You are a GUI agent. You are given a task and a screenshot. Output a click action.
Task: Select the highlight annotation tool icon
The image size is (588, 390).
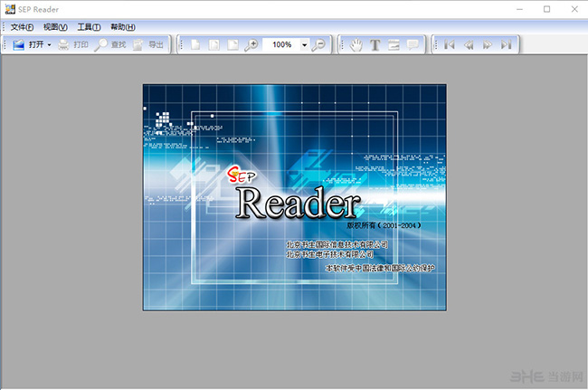394,44
